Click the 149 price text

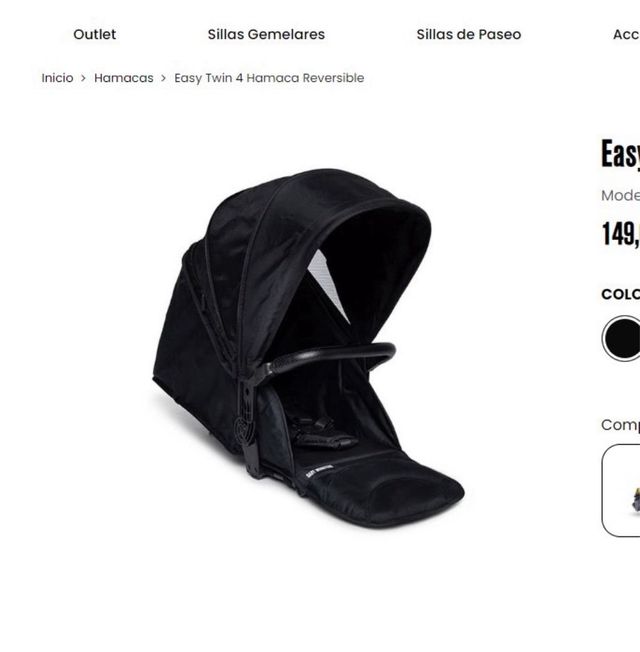620,234
